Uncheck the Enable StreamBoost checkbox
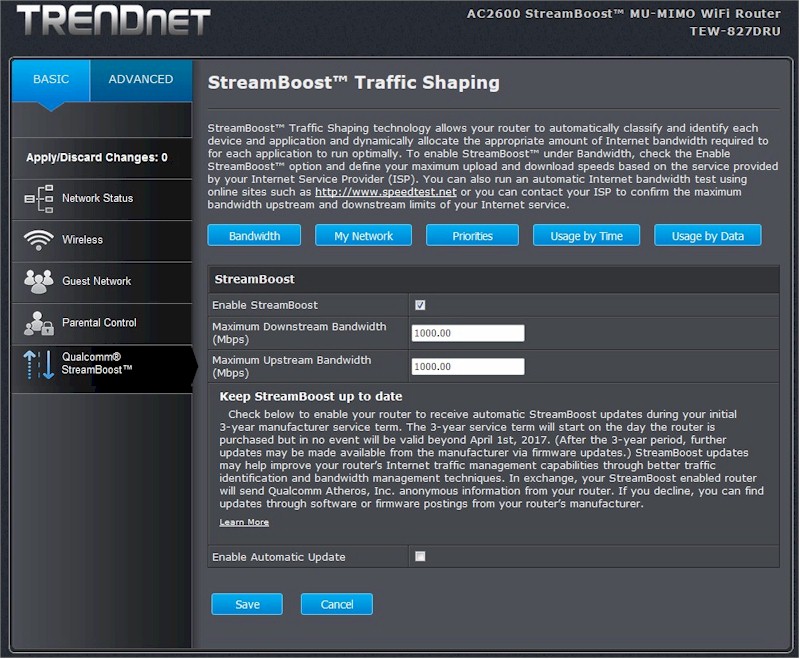800x659 pixels. [x=420, y=305]
